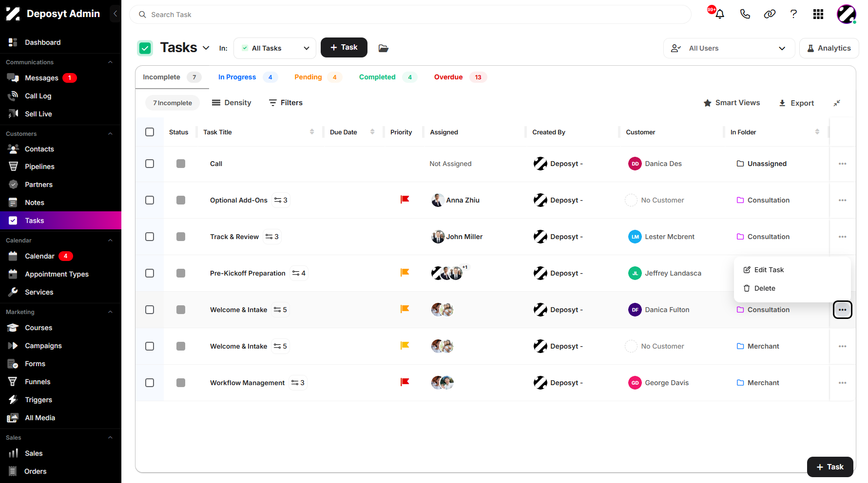Viewport: 868px width, 483px height.
Task: Open the All Users dropdown
Action: tap(729, 48)
